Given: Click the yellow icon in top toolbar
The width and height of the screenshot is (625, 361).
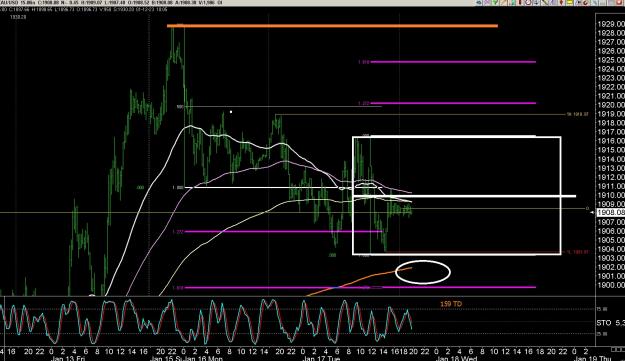Looking at the screenshot, I should pyautogui.click(x=570, y=2).
